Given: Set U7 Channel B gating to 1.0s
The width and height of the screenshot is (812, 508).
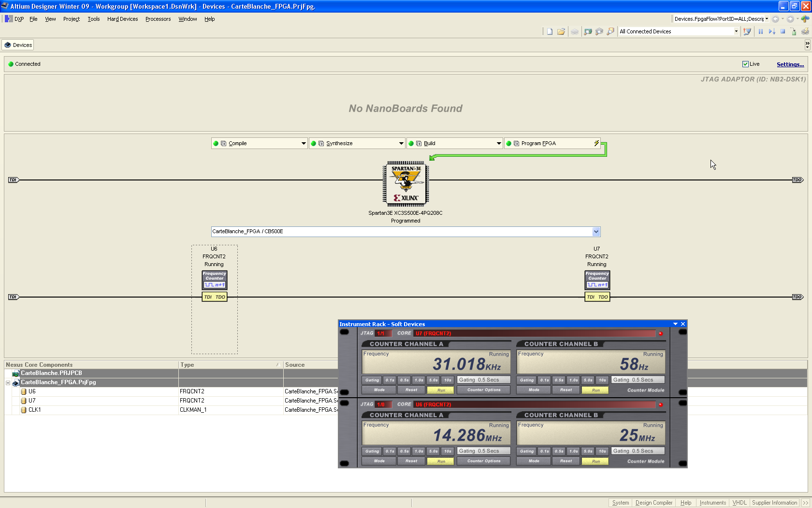Looking at the screenshot, I should click(x=573, y=380).
